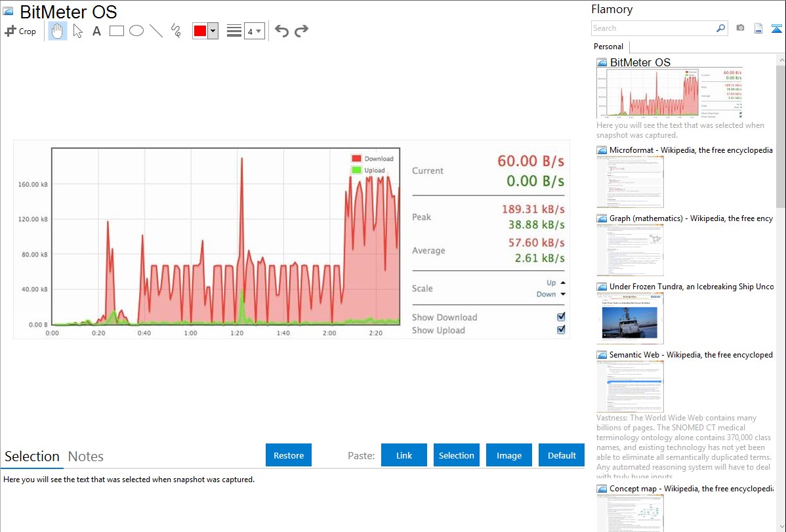Click the Flamory search field
Screen dimensions: 786x532
[x=653, y=28]
